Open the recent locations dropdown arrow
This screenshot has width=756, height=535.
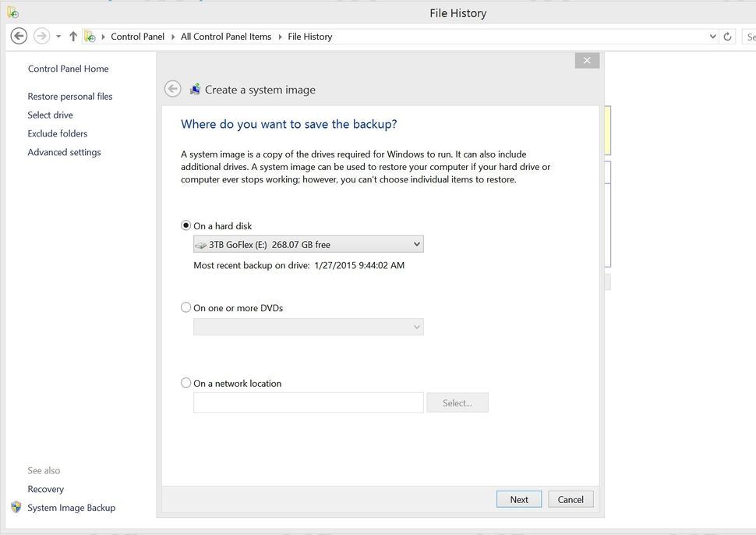pos(58,37)
